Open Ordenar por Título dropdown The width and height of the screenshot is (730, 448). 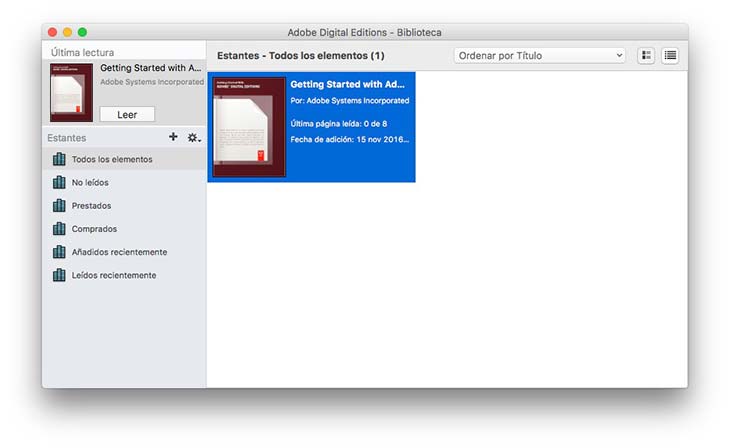click(540, 55)
